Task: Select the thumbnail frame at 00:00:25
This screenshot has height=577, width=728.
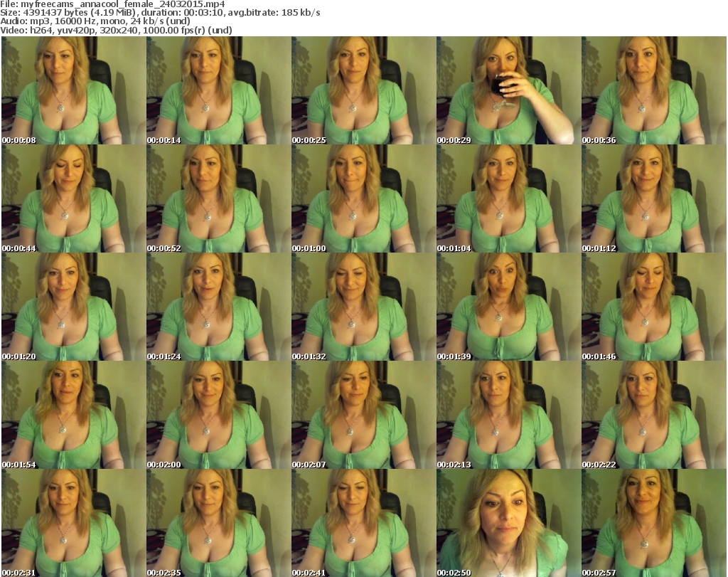Action: 363,90
